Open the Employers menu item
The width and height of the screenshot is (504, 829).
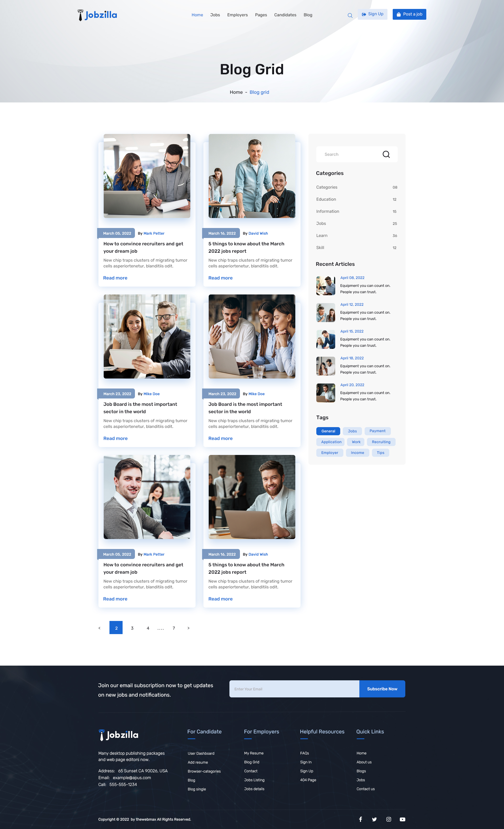(x=237, y=15)
